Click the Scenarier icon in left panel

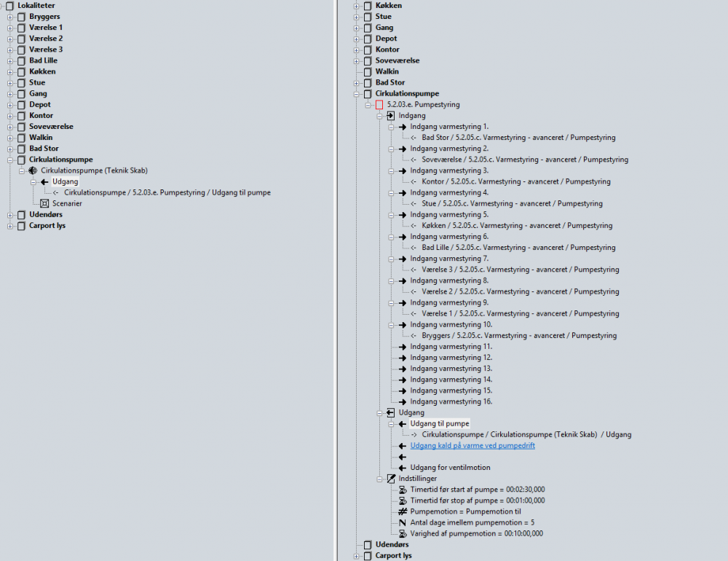tap(44, 203)
